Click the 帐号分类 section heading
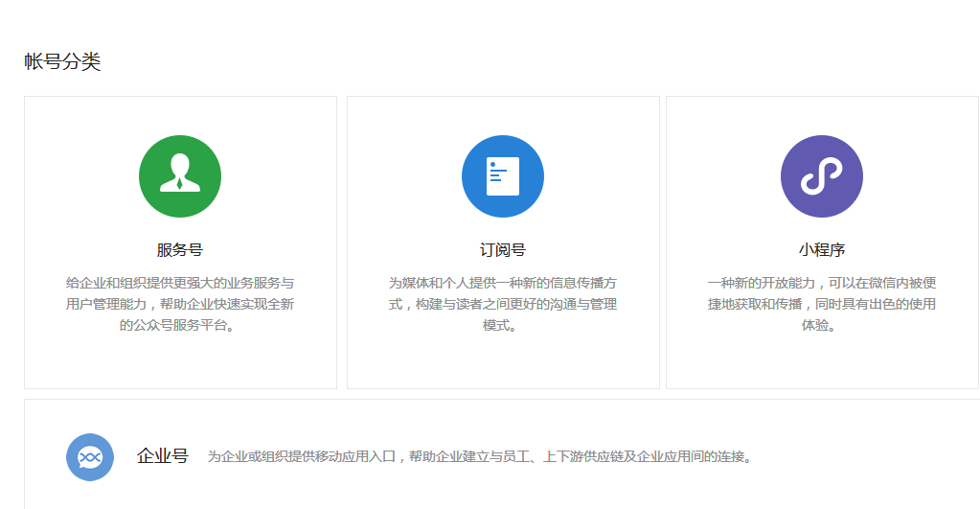This screenshot has width=980, height=509. [62, 62]
